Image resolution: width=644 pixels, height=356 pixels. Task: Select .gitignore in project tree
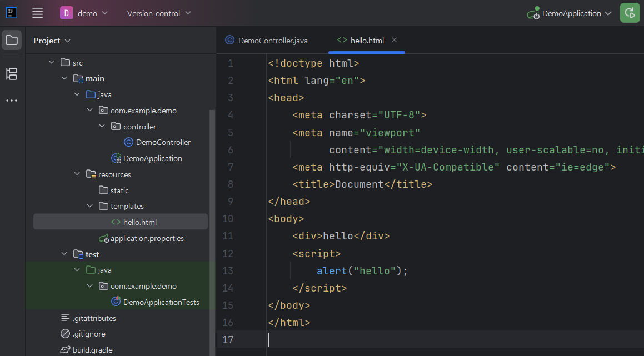click(x=89, y=334)
